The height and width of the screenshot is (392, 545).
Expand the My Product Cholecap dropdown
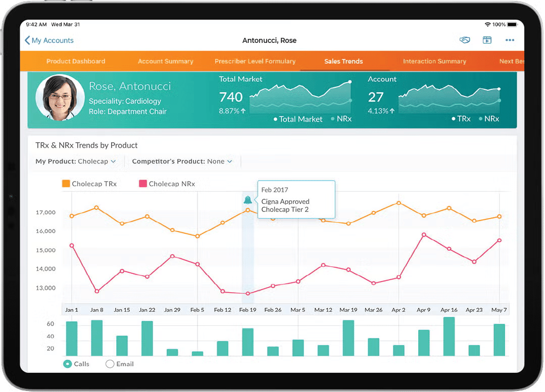click(x=75, y=161)
